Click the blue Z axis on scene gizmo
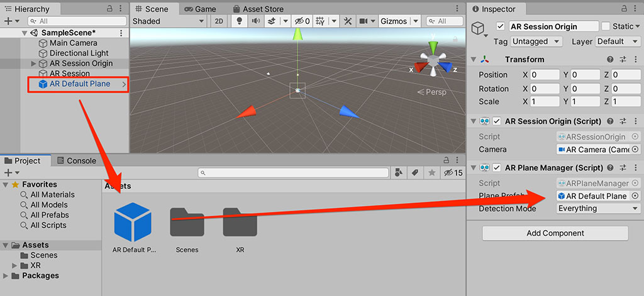This screenshot has width=644, height=296. [446, 67]
